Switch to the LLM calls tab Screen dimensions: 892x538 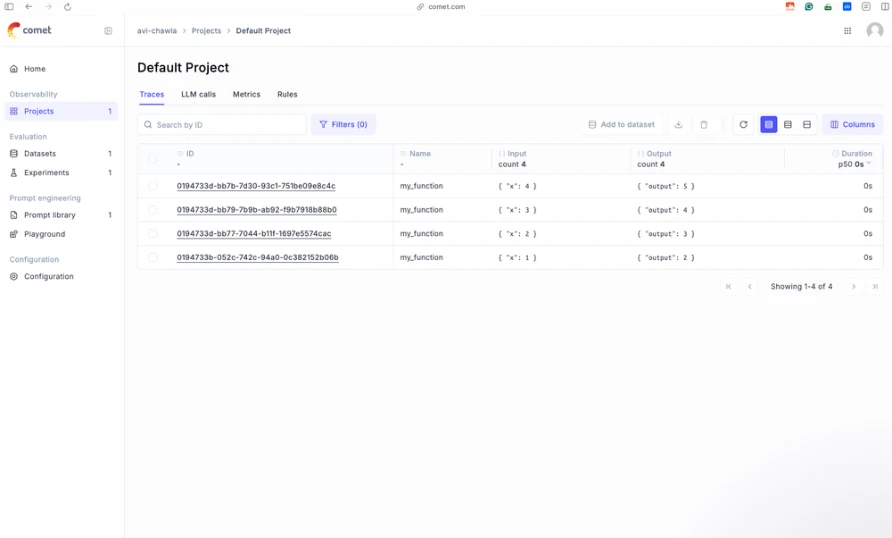(x=199, y=94)
